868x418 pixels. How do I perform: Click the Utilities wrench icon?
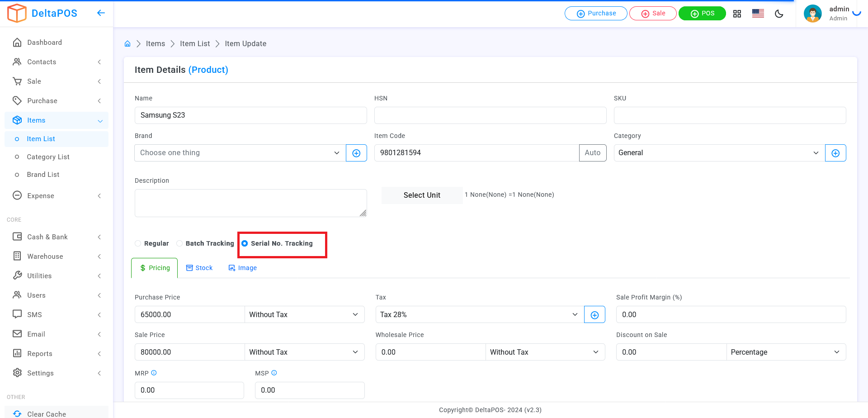click(17, 275)
